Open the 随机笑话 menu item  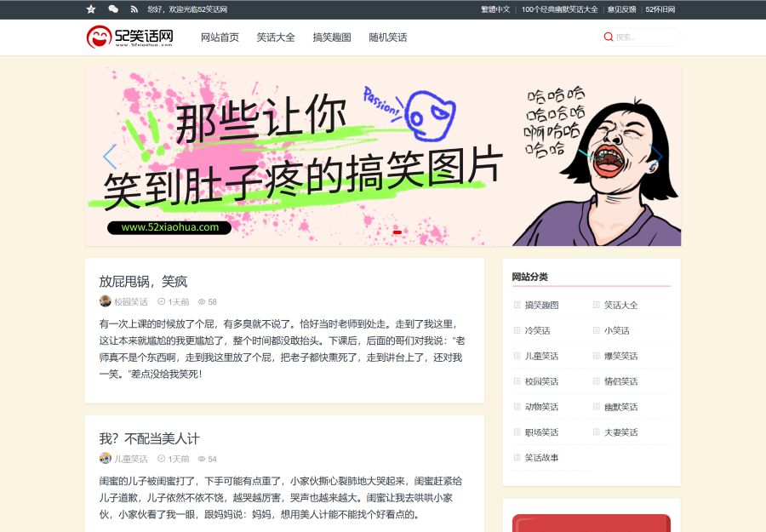click(x=388, y=37)
